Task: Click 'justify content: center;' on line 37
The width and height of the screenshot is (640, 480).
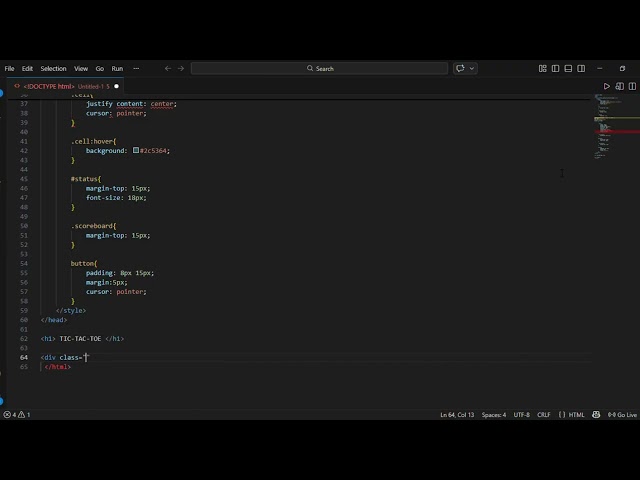Action: click(x=131, y=104)
